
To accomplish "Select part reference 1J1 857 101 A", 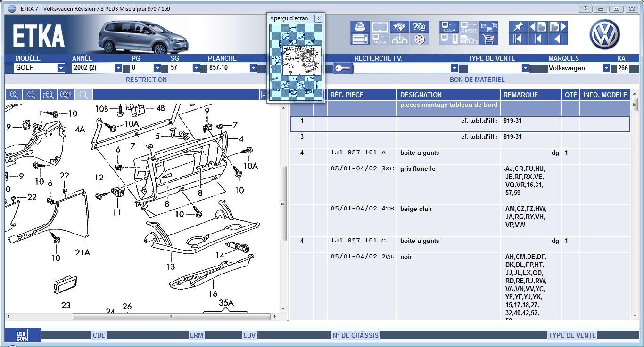I will (358, 153).
